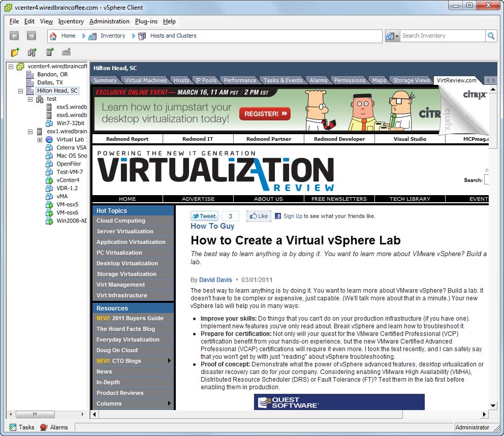Screen dimensions: 504x436
Task: Click the search magnifier icon
Action: pyautogui.click(x=491, y=36)
